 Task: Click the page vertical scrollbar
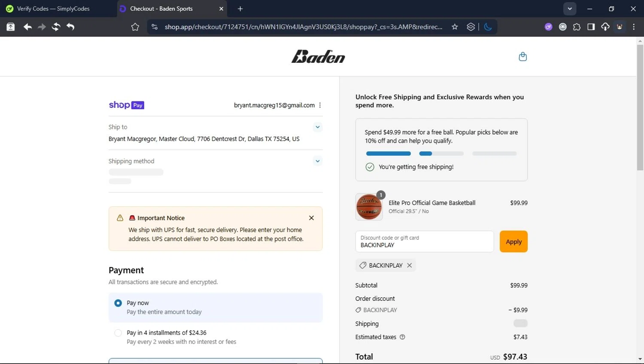point(640,107)
